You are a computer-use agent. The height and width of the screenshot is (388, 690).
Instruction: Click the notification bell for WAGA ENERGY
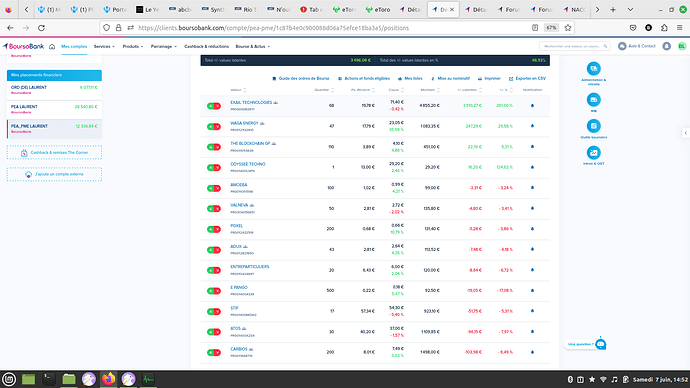(x=532, y=126)
